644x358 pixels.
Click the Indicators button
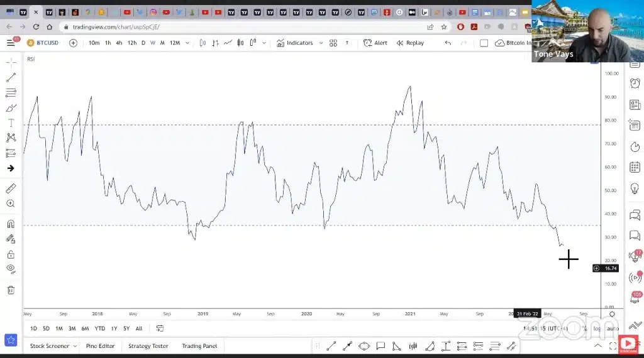tap(295, 43)
